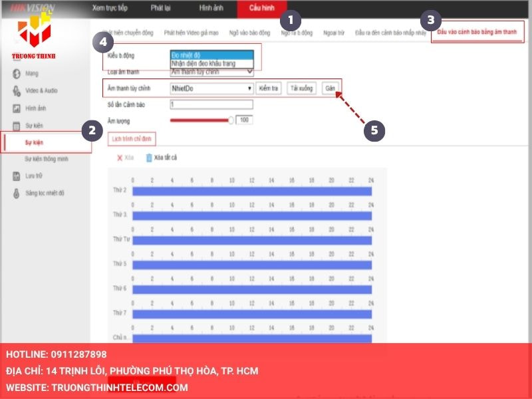
Task: Click the Thứ 2 blue schedule bar
Action: click(x=251, y=192)
